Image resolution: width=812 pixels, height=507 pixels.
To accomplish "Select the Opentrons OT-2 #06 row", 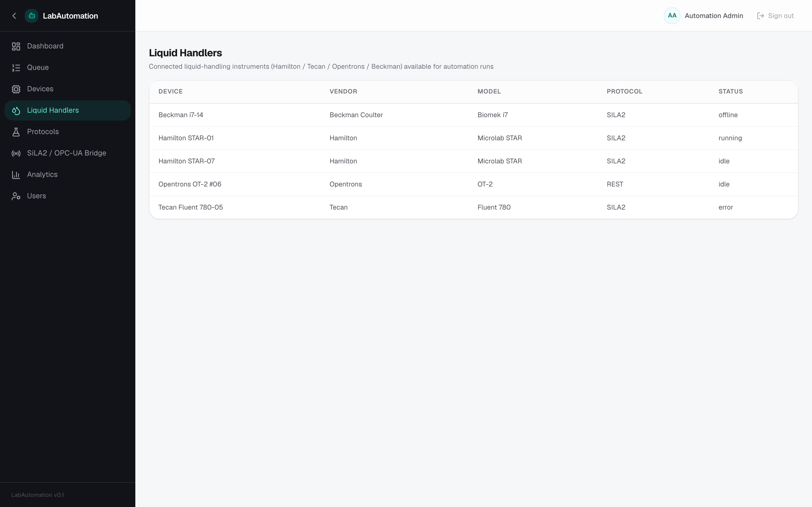I will pyautogui.click(x=473, y=184).
